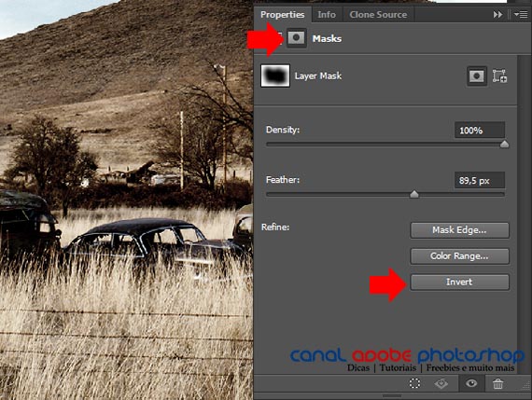The image size is (532, 400).
Task: Collapse panel with double-arrow icon
Action: [497, 15]
